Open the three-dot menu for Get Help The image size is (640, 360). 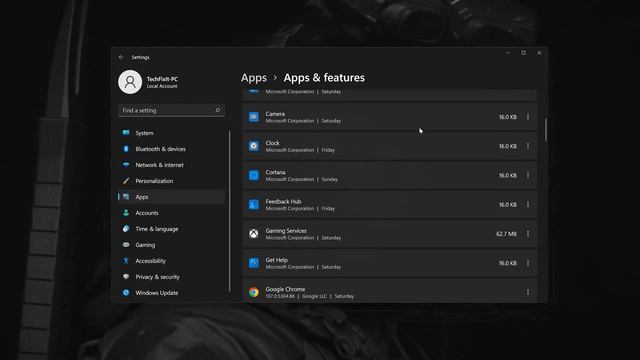(x=528, y=263)
